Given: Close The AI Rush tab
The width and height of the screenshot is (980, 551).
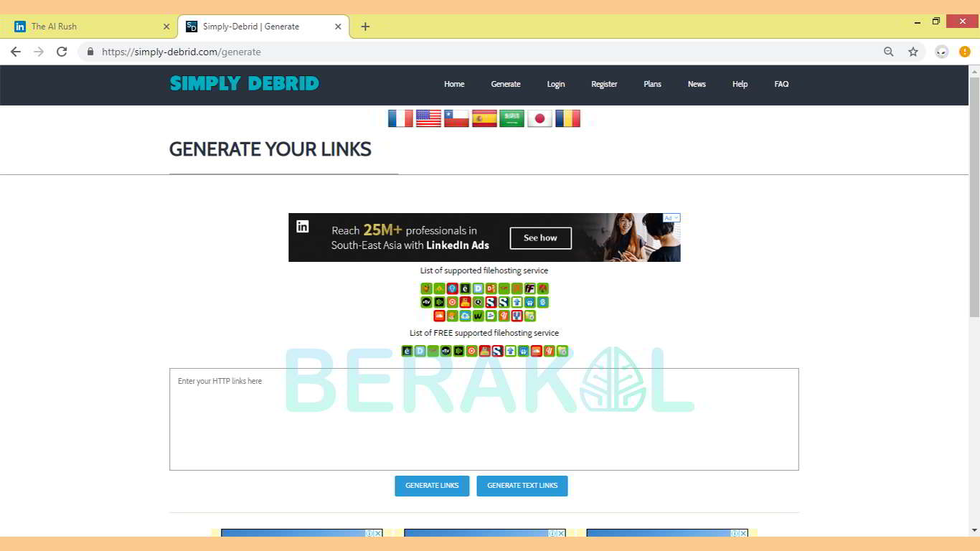Looking at the screenshot, I should coord(166,27).
